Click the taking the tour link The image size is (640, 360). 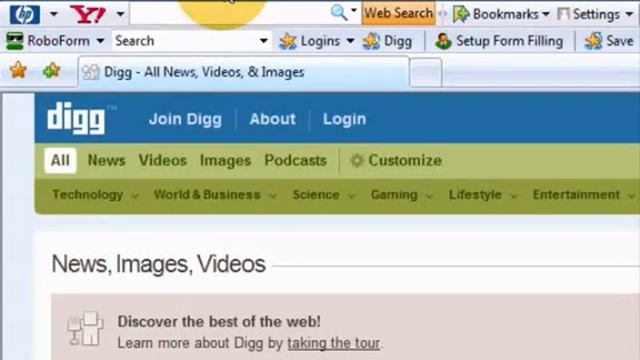(333, 343)
